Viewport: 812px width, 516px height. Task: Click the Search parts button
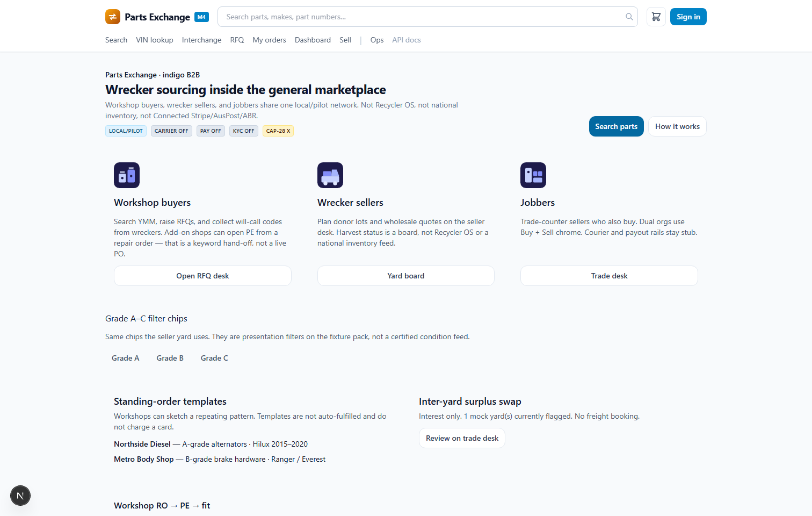tap(617, 126)
